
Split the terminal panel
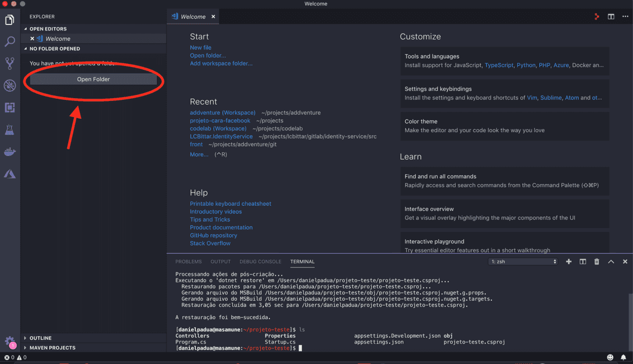click(x=582, y=261)
